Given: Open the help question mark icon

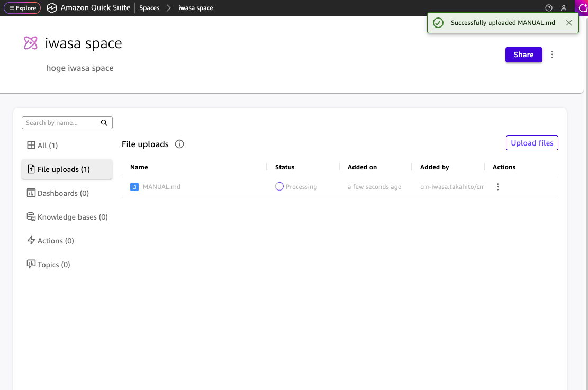Looking at the screenshot, I should point(549,8).
